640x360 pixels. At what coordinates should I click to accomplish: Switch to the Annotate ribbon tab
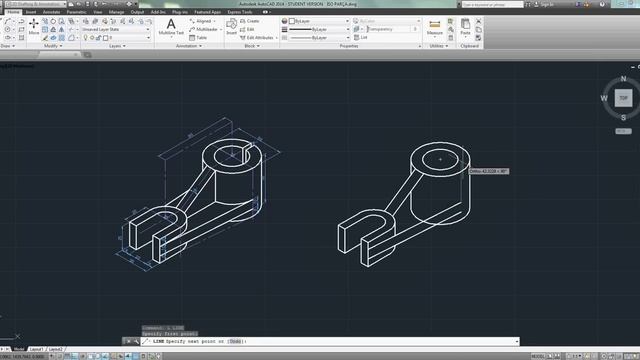tap(51, 12)
